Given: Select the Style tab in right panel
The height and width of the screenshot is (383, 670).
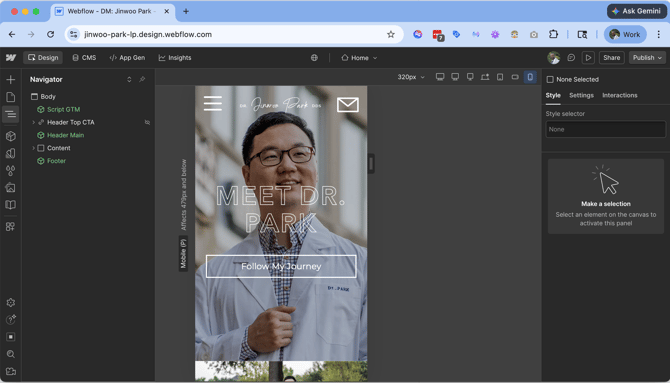Looking at the screenshot, I should click(x=553, y=95).
